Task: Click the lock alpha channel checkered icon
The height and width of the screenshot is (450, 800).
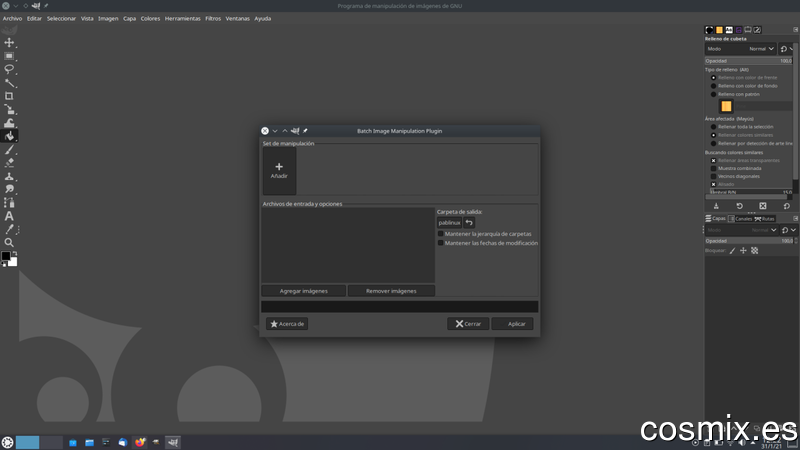Action: click(x=755, y=251)
